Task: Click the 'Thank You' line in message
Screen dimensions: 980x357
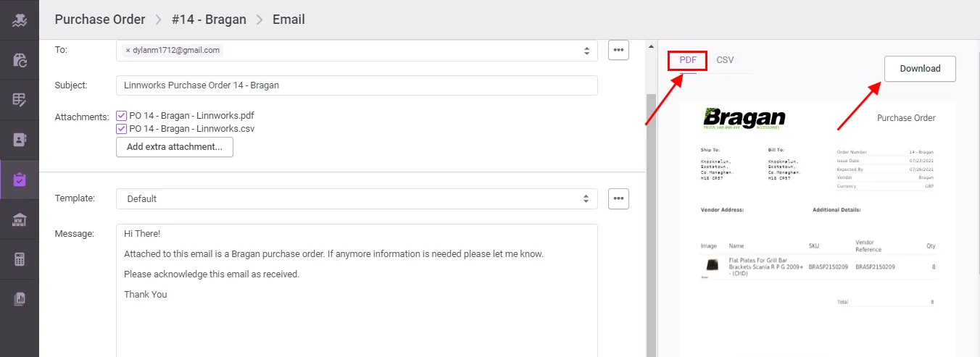Action: coord(146,295)
